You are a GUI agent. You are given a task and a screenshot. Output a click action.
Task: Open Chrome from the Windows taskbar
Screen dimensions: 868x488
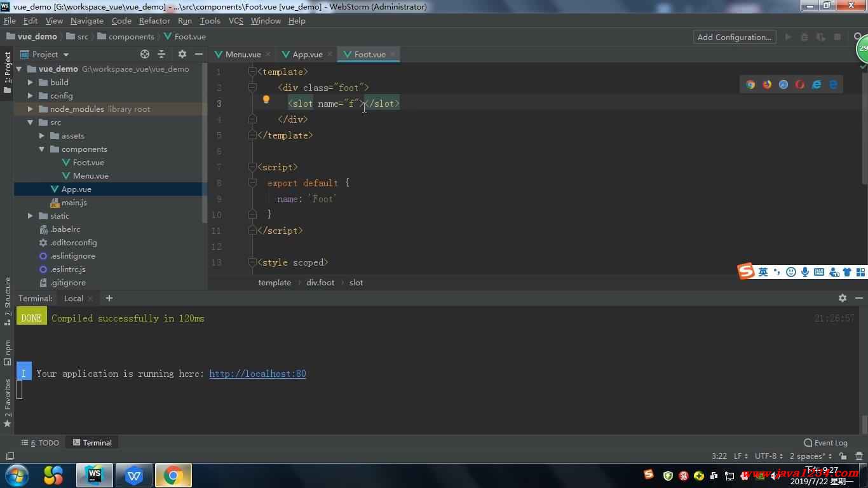coord(173,475)
